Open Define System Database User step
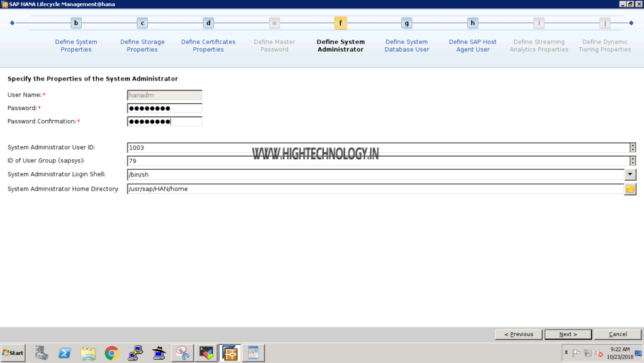 point(407,45)
